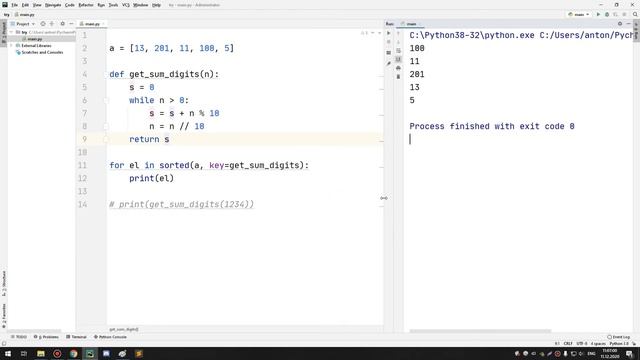Open the VCS menu

[126, 5]
